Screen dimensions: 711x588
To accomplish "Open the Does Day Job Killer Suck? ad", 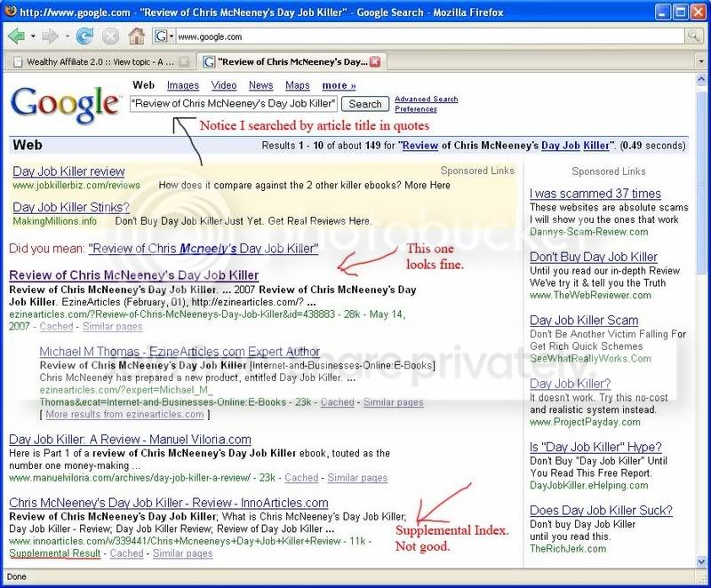I will click(x=602, y=511).
